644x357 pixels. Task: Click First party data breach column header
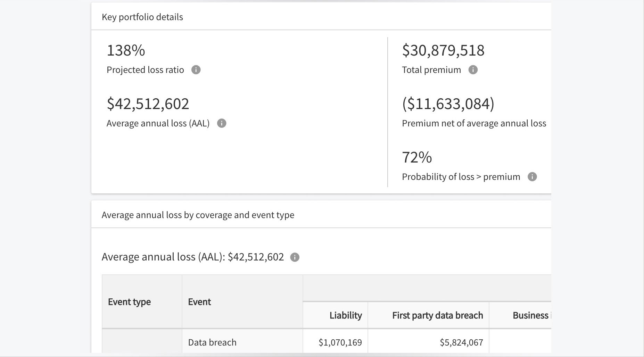coord(437,315)
